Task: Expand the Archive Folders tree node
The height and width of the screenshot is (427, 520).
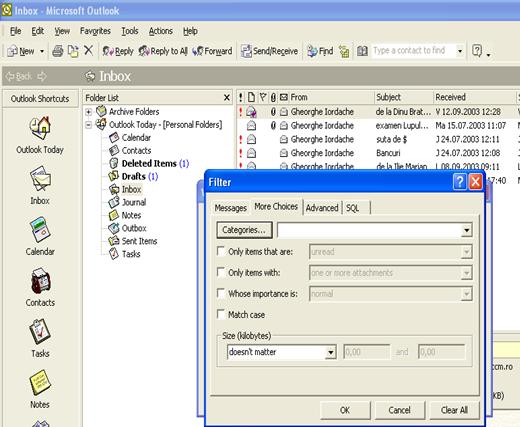Action: point(88,112)
